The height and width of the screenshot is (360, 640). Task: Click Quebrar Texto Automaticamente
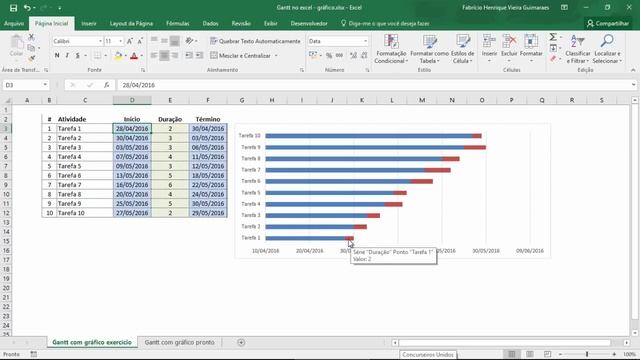tap(256, 41)
